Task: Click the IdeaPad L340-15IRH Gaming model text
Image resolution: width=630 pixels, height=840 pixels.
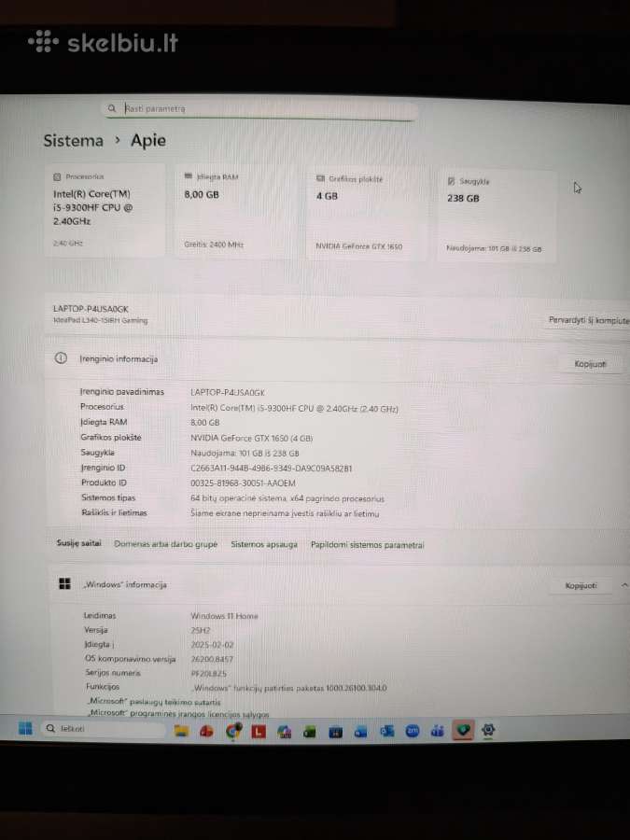Action: [100, 320]
